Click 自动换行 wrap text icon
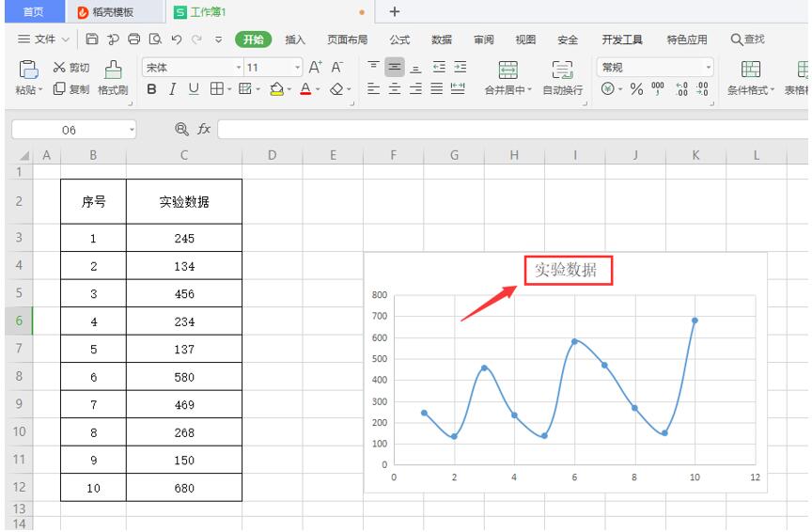The width and height of the screenshot is (812, 532). (x=562, y=70)
